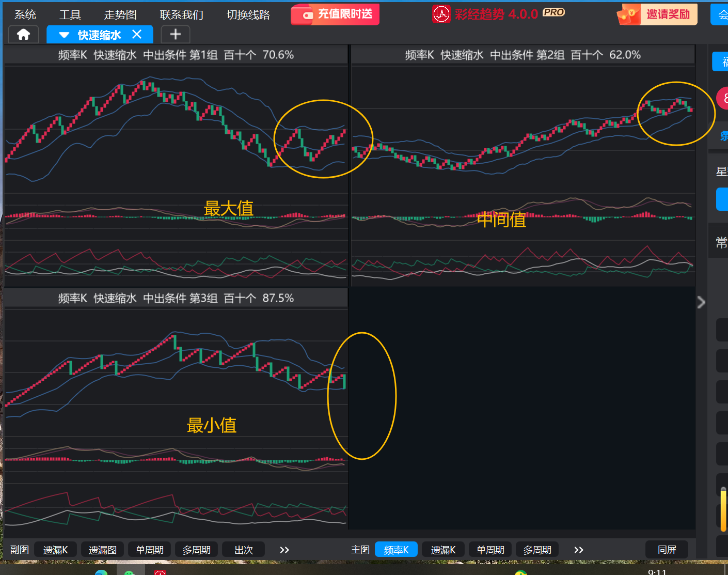Image resolution: width=728 pixels, height=575 pixels.
Task: Open the 邀请奖励 red envelope banner
Action: point(657,14)
